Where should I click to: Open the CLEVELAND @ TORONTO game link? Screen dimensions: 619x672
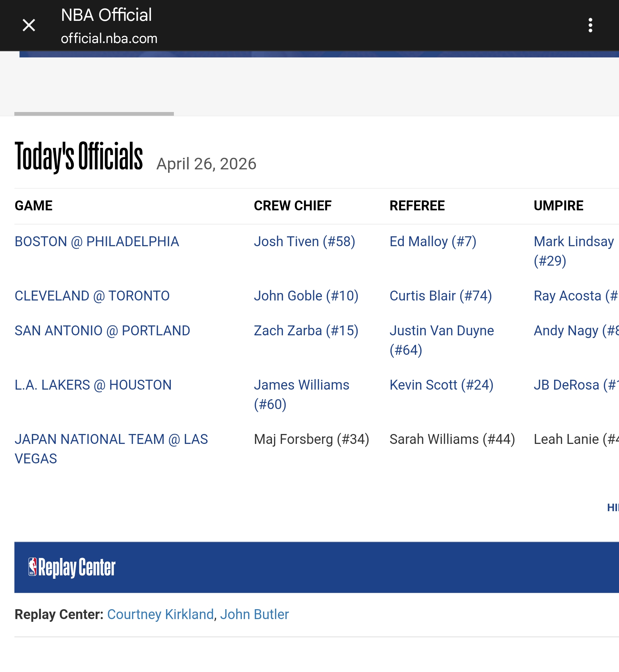click(92, 296)
